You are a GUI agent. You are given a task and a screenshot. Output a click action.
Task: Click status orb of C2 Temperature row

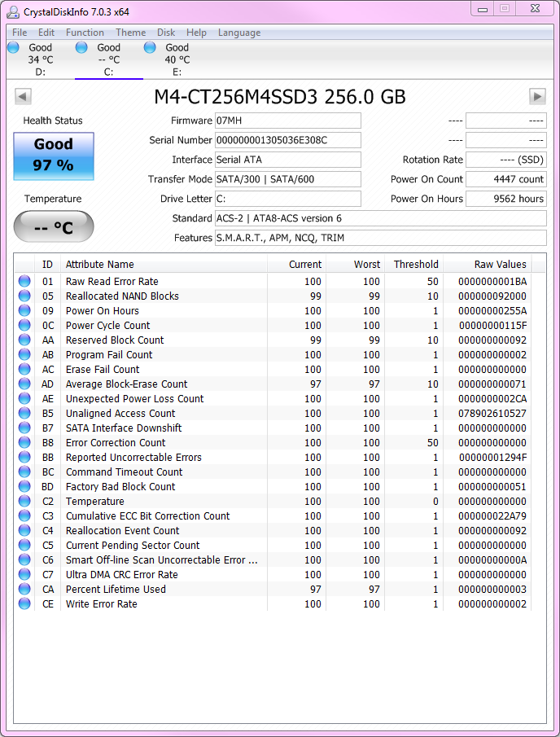point(24,501)
